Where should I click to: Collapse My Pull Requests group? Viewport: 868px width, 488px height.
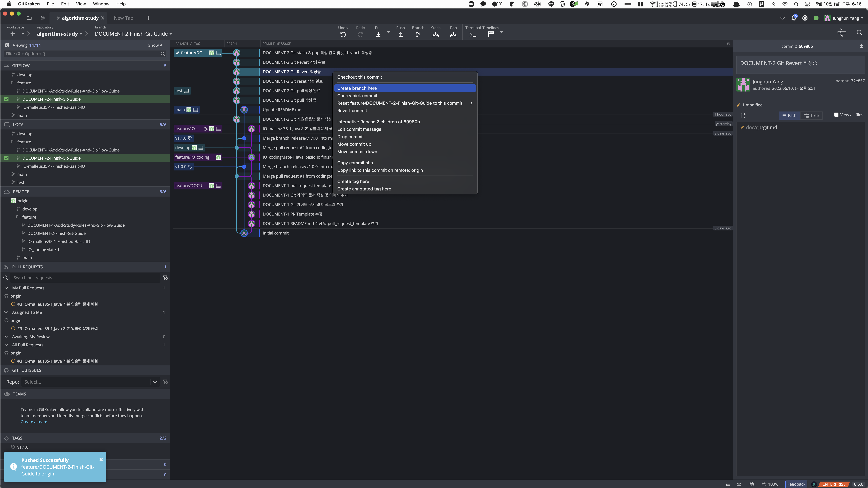click(6, 288)
